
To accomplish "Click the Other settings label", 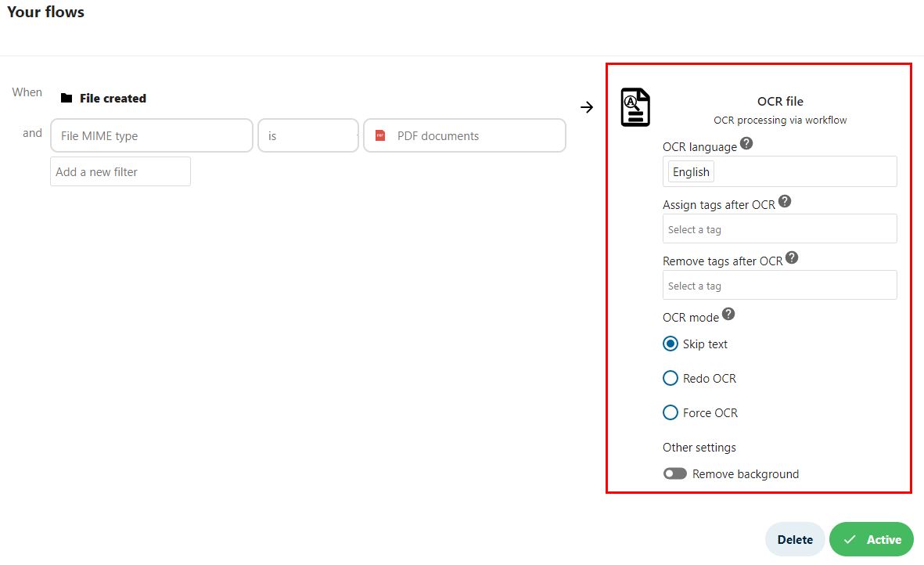I will point(699,447).
